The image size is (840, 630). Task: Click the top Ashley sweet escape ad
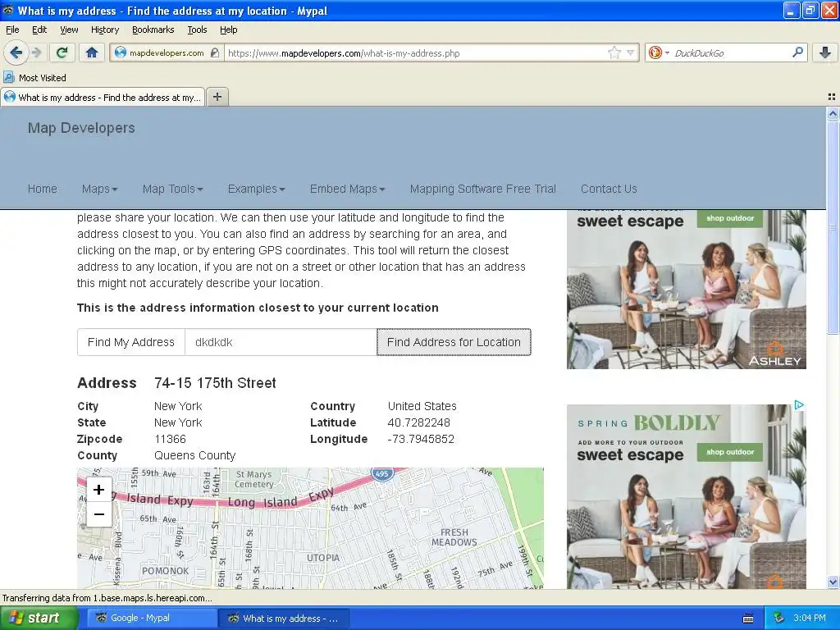pyautogui.click(x=687, y=290)
